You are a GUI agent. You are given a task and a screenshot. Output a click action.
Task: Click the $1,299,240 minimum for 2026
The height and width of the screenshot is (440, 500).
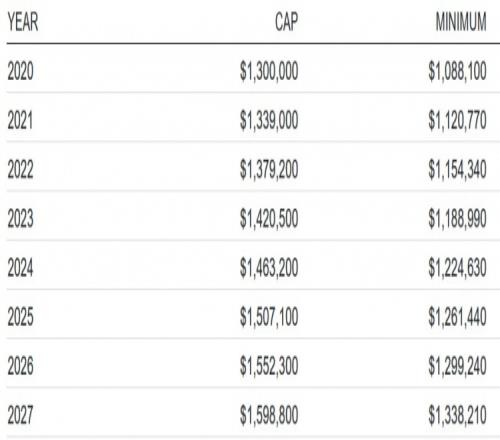tap(457, 366)
